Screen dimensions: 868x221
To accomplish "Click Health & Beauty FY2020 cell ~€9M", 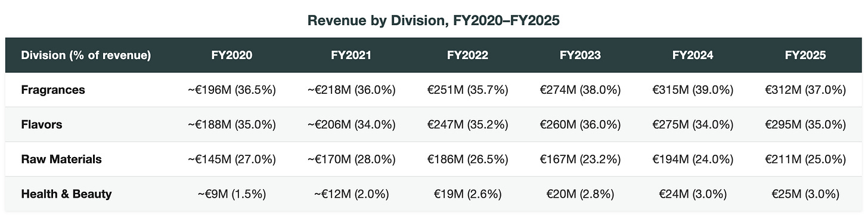I will pos(231,194).
